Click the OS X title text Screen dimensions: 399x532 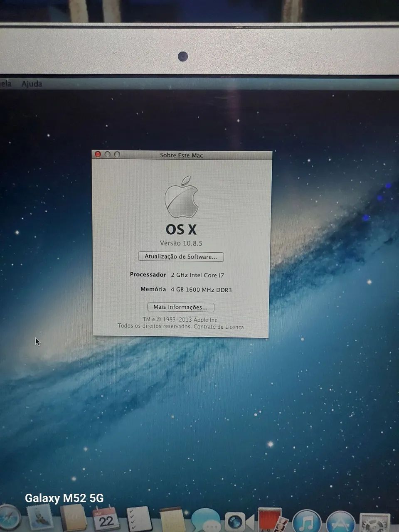pyautogui.click(x=181, y=229)
